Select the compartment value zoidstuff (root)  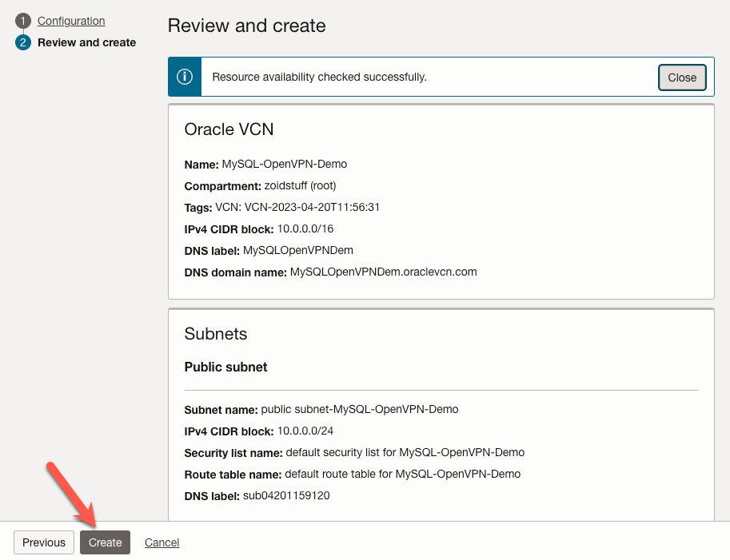[301, 185]
